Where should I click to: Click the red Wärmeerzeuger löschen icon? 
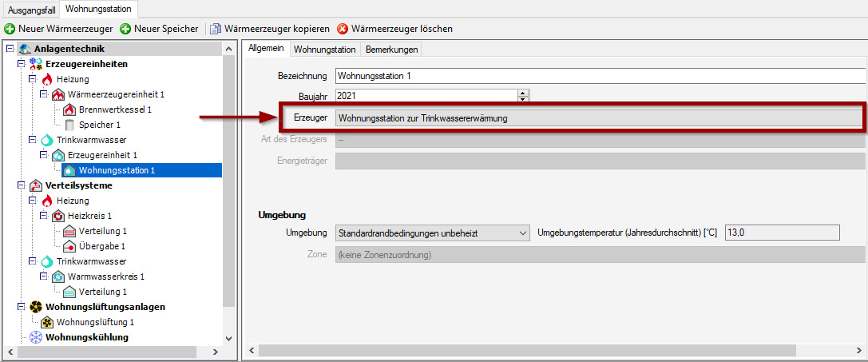[343, 29]
